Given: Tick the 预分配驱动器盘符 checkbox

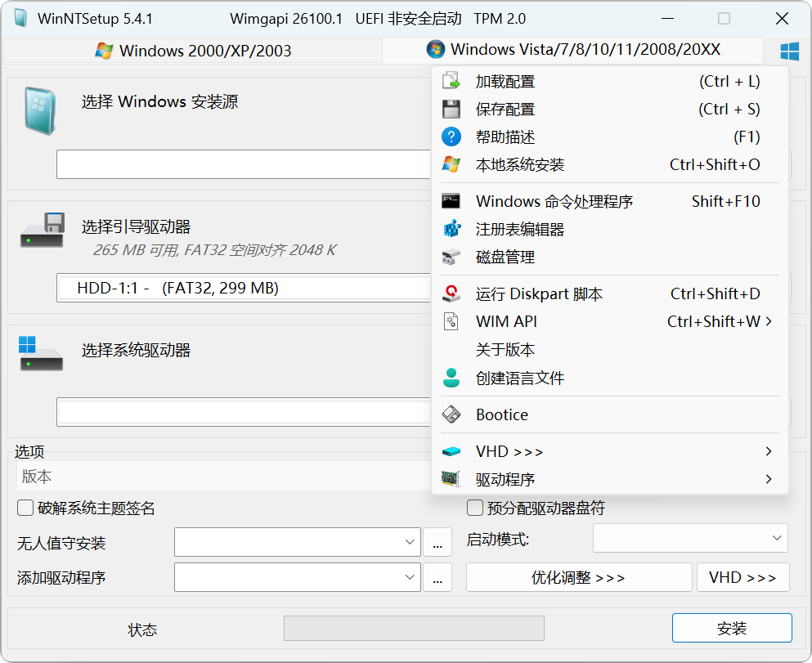Looking at the screenshot, I should [475, 508].
